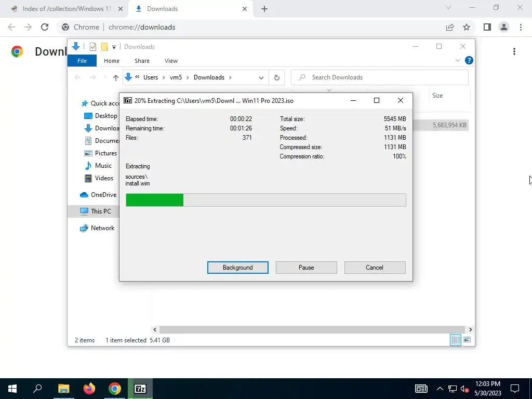The height and width of the screenshot is (399, 532).
Task: Click Properties icon in quick access toolbar
Action: (92, 47)
